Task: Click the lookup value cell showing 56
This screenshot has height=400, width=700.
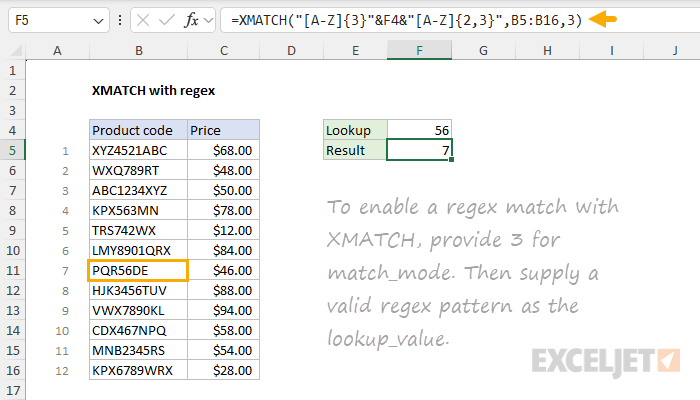Action: click(x=419, y=130)
